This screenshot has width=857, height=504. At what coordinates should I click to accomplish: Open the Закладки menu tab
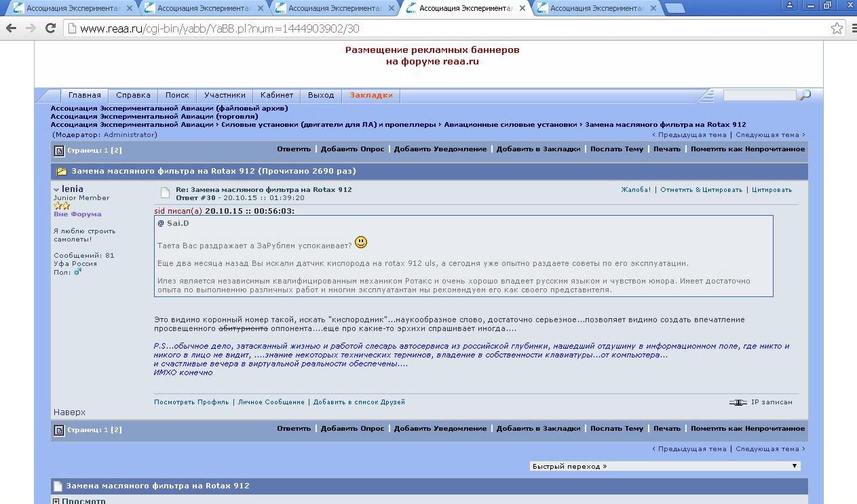371,96
